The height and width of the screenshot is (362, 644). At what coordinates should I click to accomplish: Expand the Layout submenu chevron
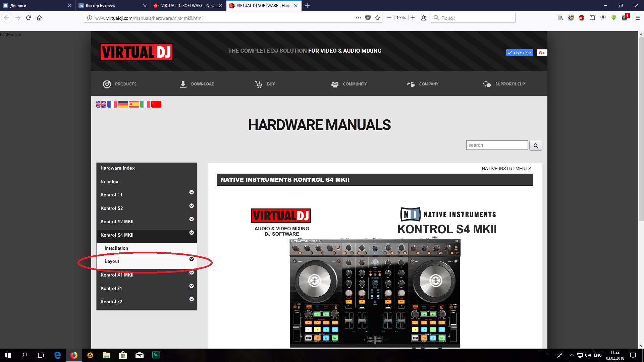pyautogui.click(x=192, y=259)
